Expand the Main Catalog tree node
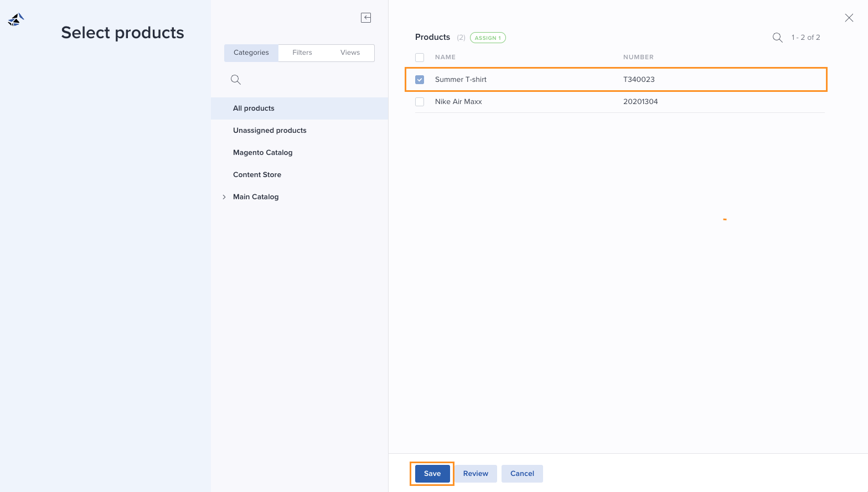 (224, 197)
